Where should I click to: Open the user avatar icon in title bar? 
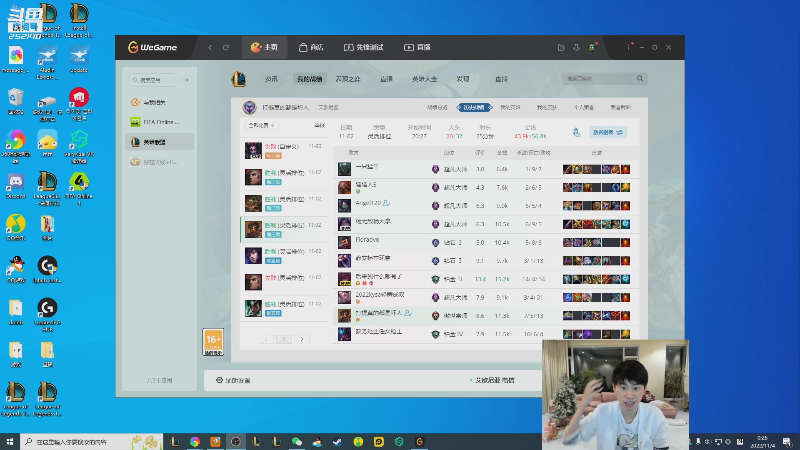tap(592, 47)
